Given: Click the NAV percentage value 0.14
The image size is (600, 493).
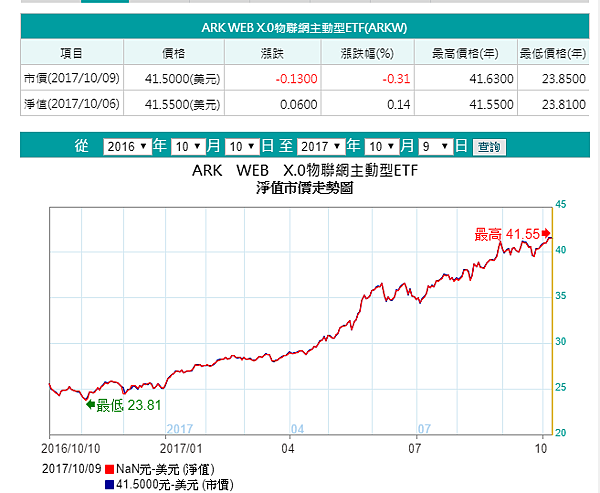Looking at the screenshot, I should (399, 104).
